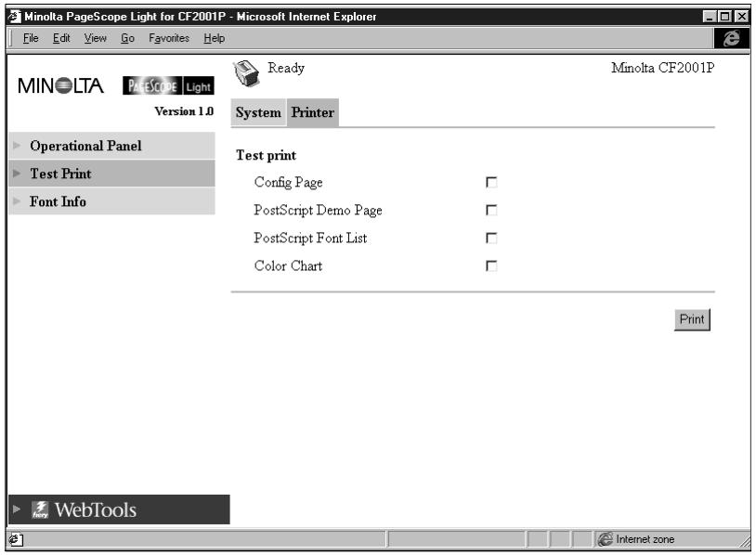Minimize the Internet Explorer window

(710, 17)
